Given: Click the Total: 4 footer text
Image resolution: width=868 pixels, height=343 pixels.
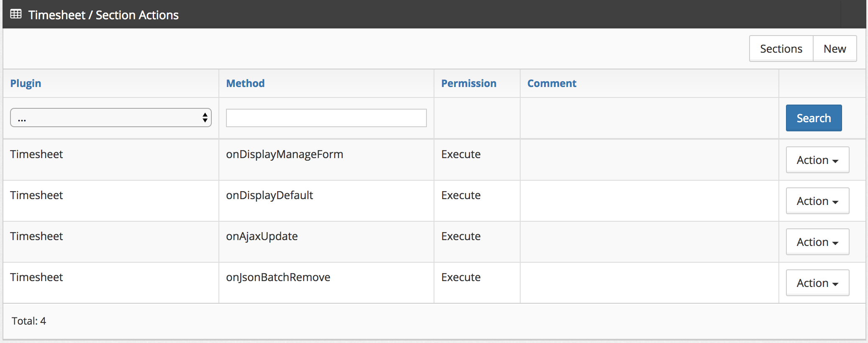Looking at the screenshot, I should coord(29,321).
